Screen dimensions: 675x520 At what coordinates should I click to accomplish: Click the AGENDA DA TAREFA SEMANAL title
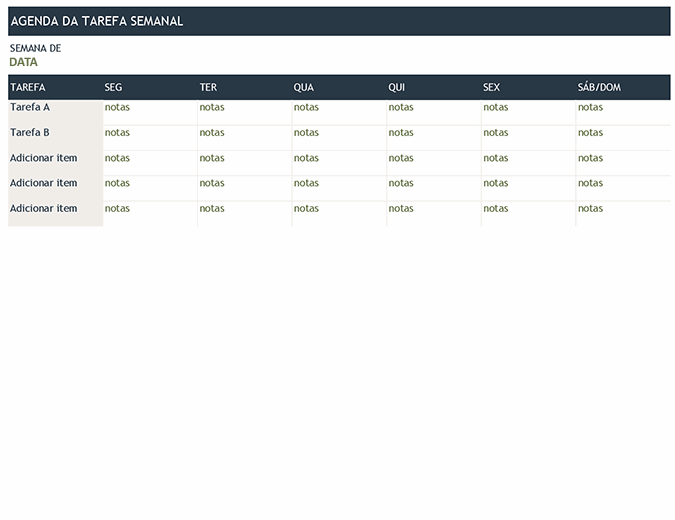click(x=96, y=21)
